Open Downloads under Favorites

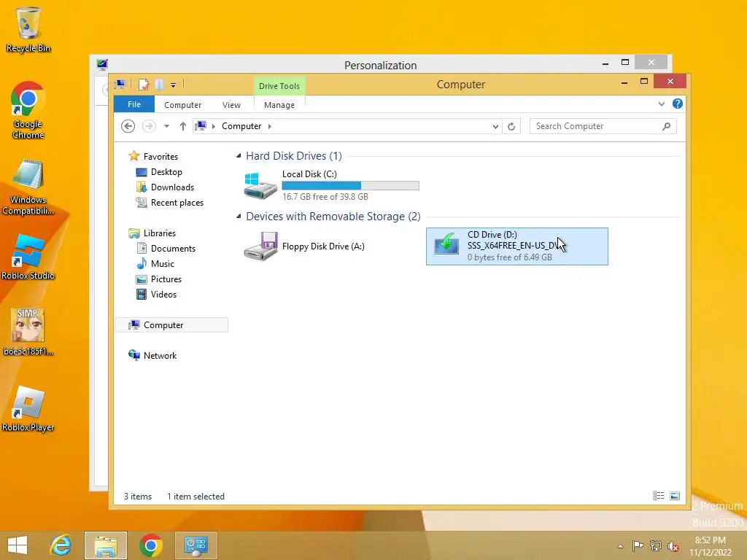point(172,187)
